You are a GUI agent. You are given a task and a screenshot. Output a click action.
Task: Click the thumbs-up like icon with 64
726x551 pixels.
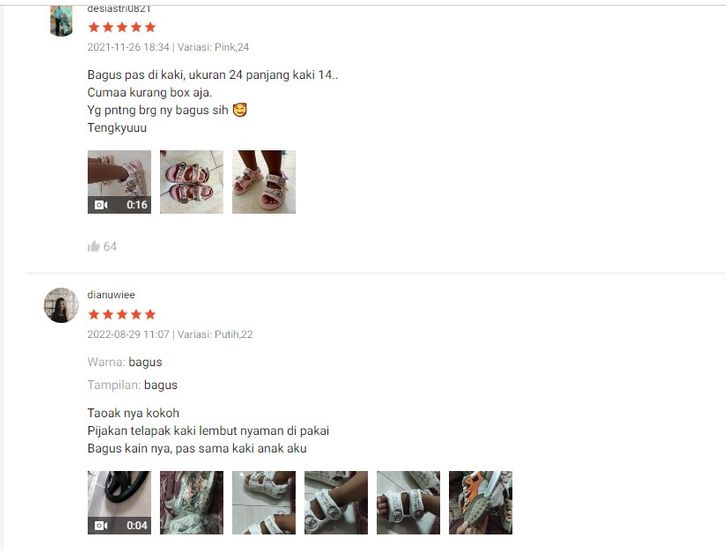[x=94, y=246]
